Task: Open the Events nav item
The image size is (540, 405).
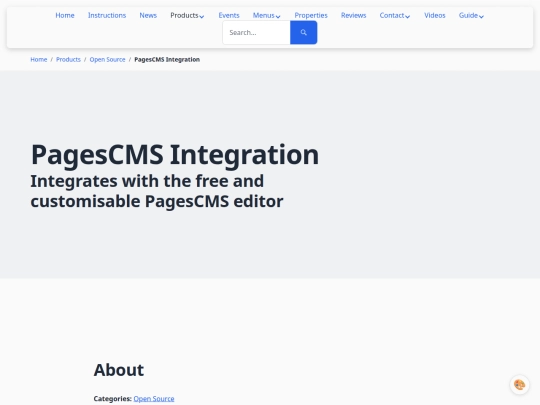Action: tap(229, 15)
